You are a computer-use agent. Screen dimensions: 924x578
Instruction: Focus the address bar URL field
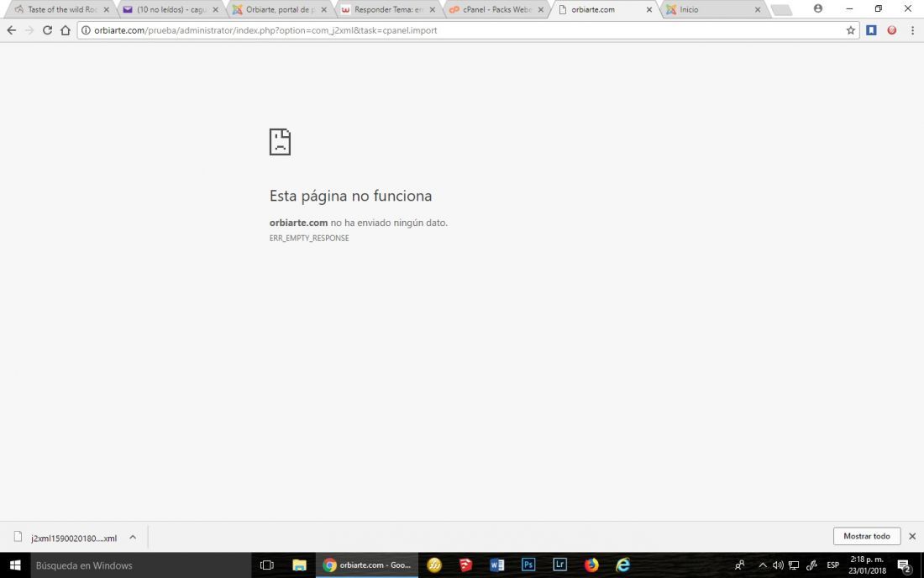(468, 30)
